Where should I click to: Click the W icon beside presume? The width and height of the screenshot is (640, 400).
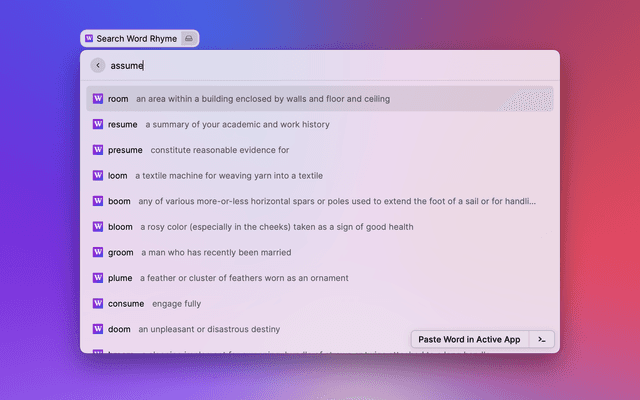(98, 150)
